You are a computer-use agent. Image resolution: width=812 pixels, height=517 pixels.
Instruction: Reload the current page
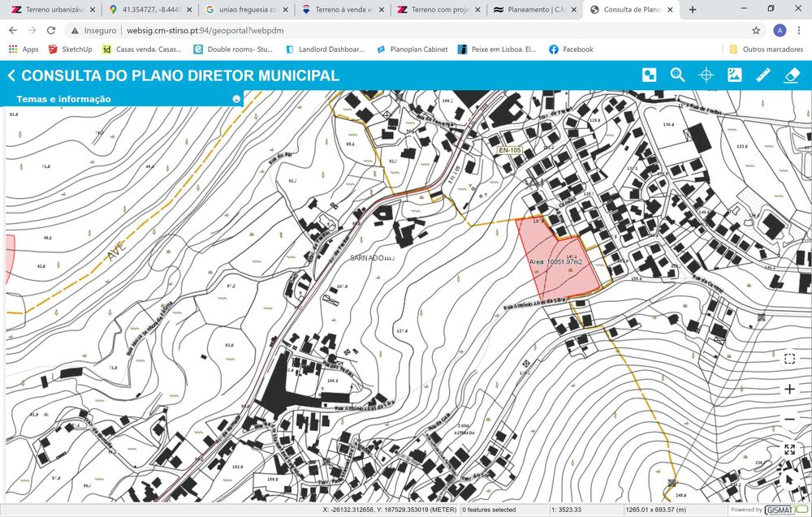coord(50,31)
